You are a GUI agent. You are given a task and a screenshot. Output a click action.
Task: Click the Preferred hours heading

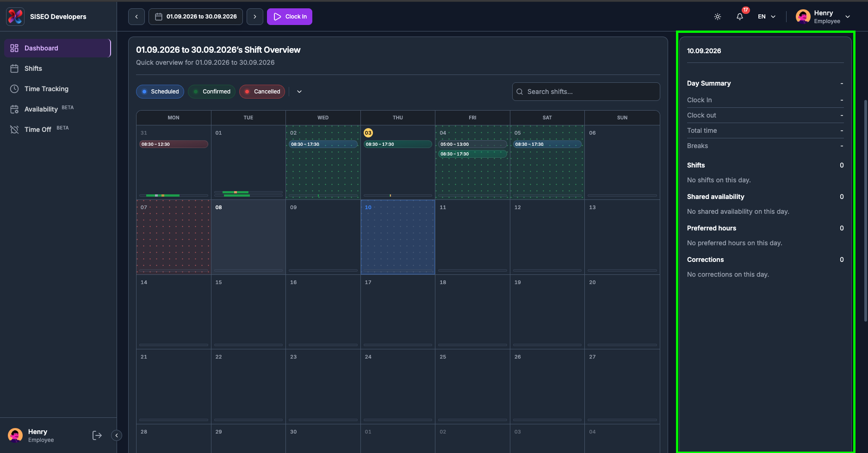pos(712,228)
